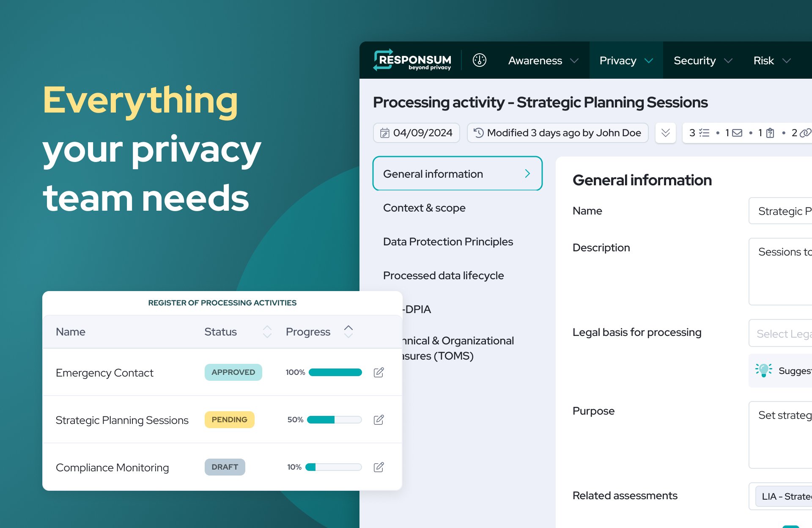Open the Context & scope section
The width and height of the screenshot is (812, 528).
coord(424,208)
